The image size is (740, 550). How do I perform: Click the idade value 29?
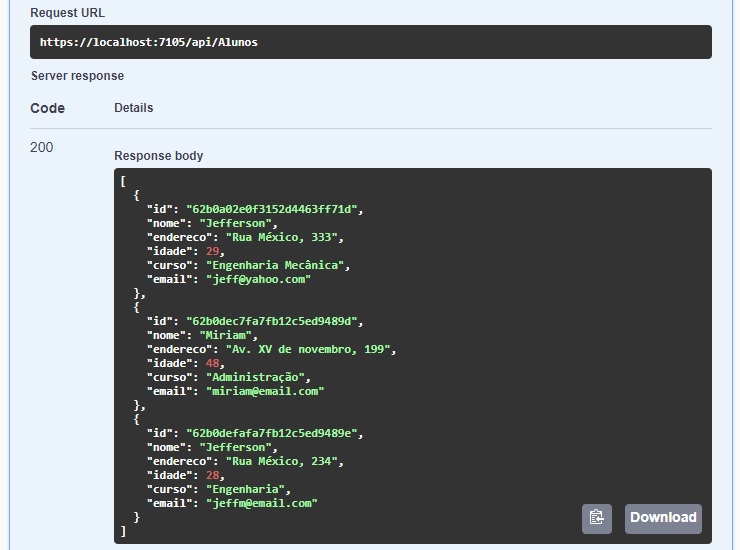(212, 252)
